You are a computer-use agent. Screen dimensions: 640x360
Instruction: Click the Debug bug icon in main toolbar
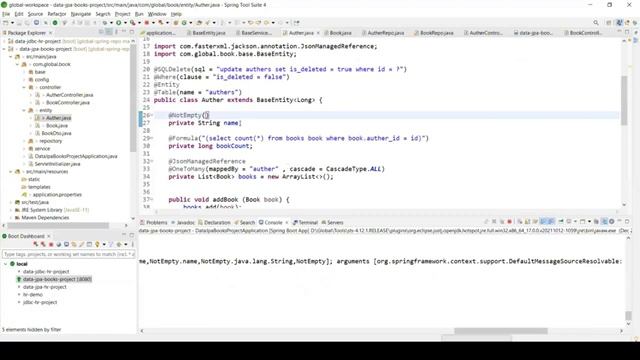pos(105,23)
